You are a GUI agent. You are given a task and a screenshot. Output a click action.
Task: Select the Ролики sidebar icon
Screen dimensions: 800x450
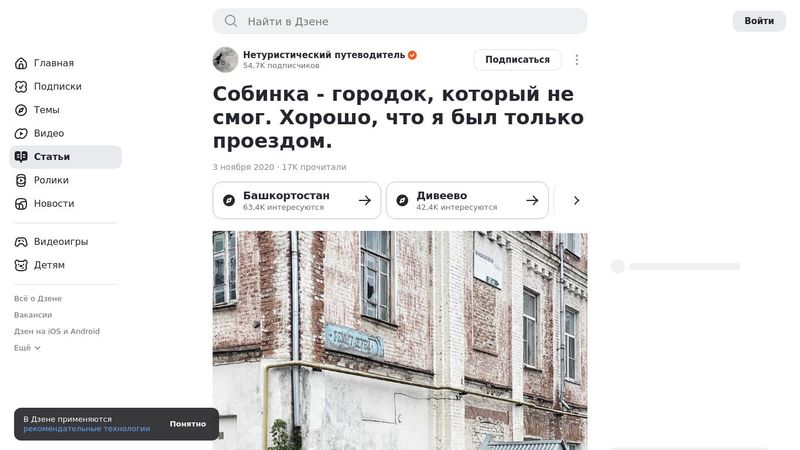[21, 181]
